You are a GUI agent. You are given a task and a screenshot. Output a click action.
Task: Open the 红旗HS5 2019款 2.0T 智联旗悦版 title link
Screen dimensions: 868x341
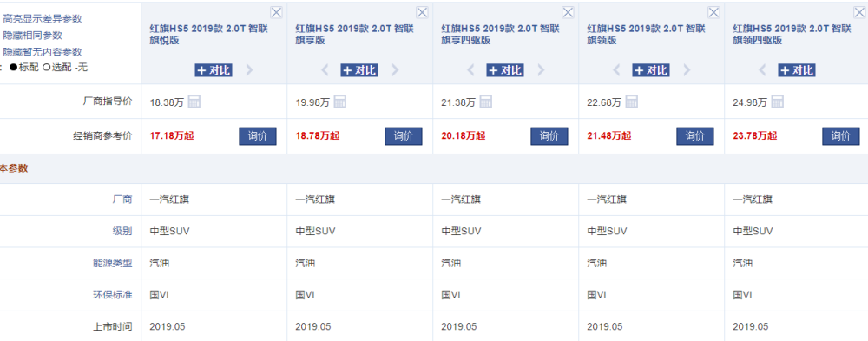coord(208,35)
